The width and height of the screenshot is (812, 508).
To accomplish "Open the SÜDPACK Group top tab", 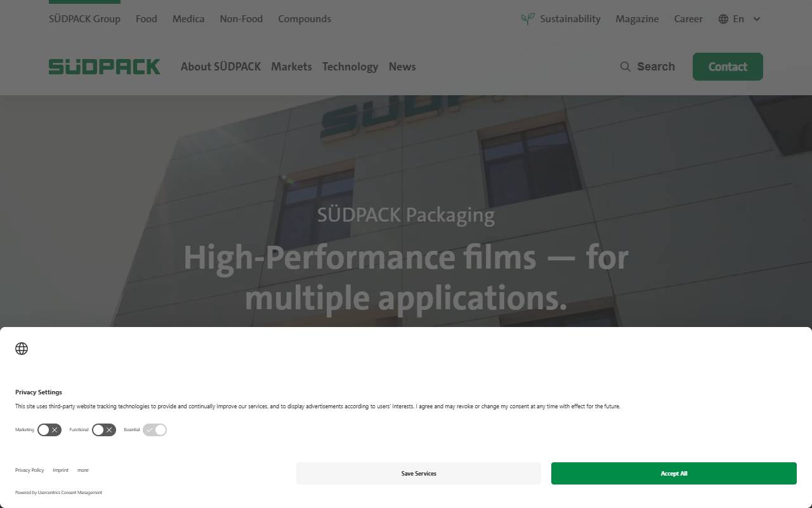I will pos(84,19).
